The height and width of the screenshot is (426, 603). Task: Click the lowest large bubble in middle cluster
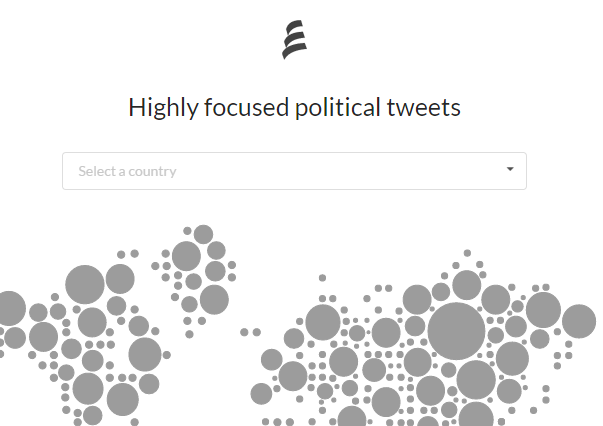[214, 299]
